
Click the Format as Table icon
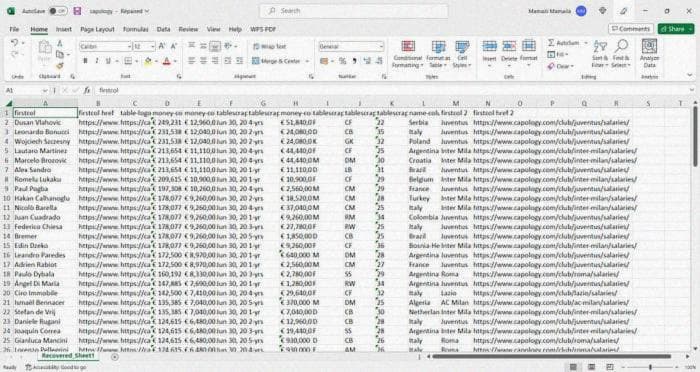click(438, 54)
